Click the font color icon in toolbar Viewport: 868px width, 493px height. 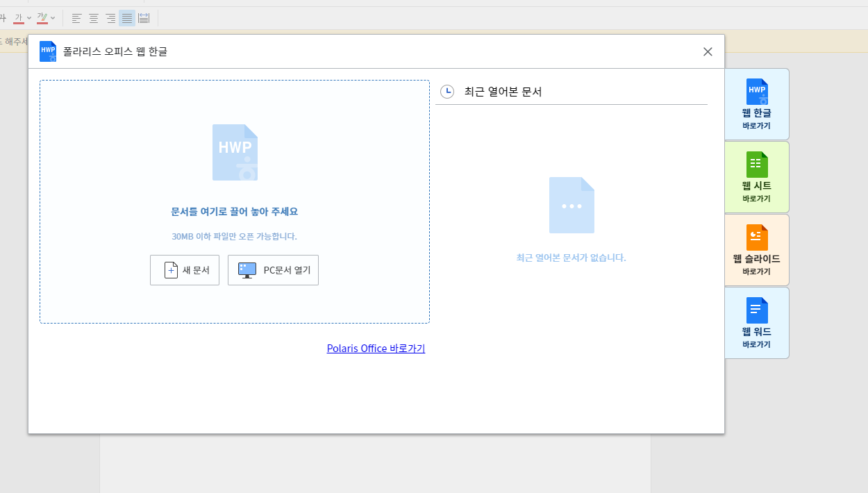pos(19,18)
